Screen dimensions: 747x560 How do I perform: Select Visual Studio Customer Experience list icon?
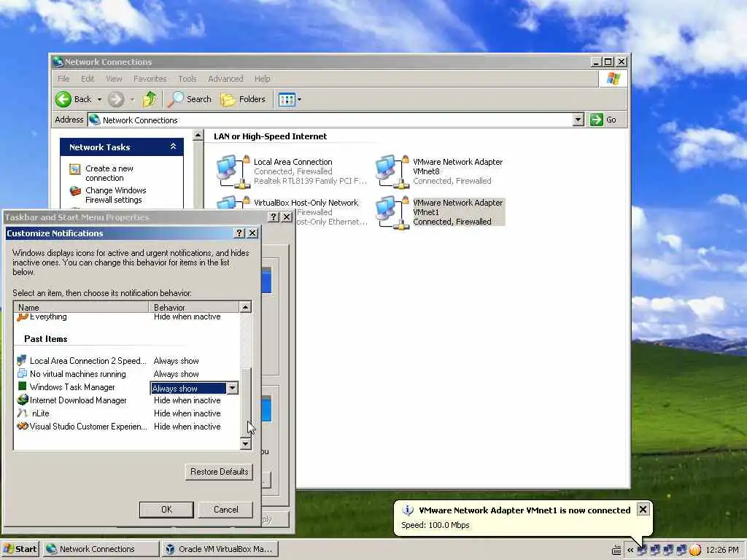pyautogui.click(x=23, y=426)
